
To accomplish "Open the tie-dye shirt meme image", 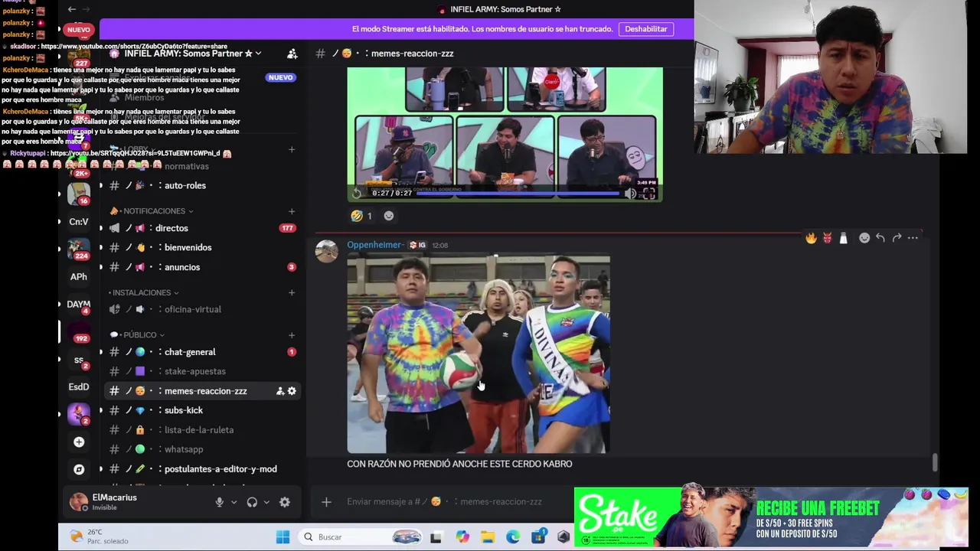I will coord(479,354).
